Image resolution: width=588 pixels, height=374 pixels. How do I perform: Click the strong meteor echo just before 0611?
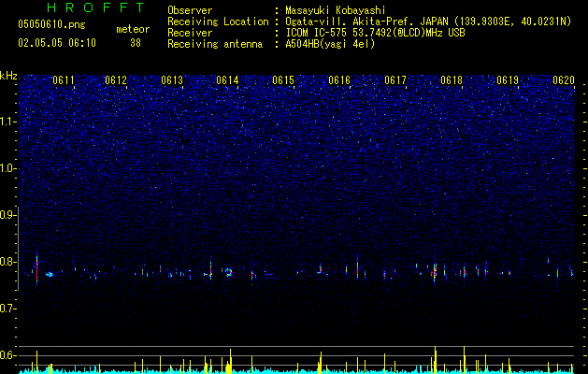(36, 268)
